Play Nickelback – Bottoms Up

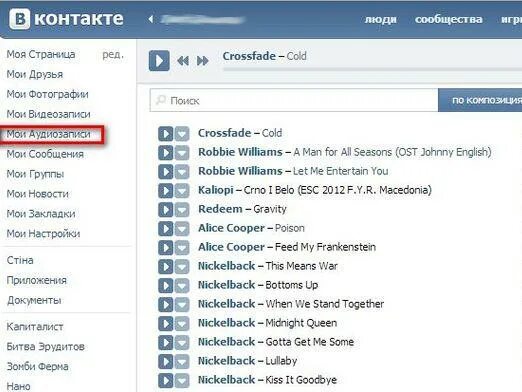pos(166,286)
